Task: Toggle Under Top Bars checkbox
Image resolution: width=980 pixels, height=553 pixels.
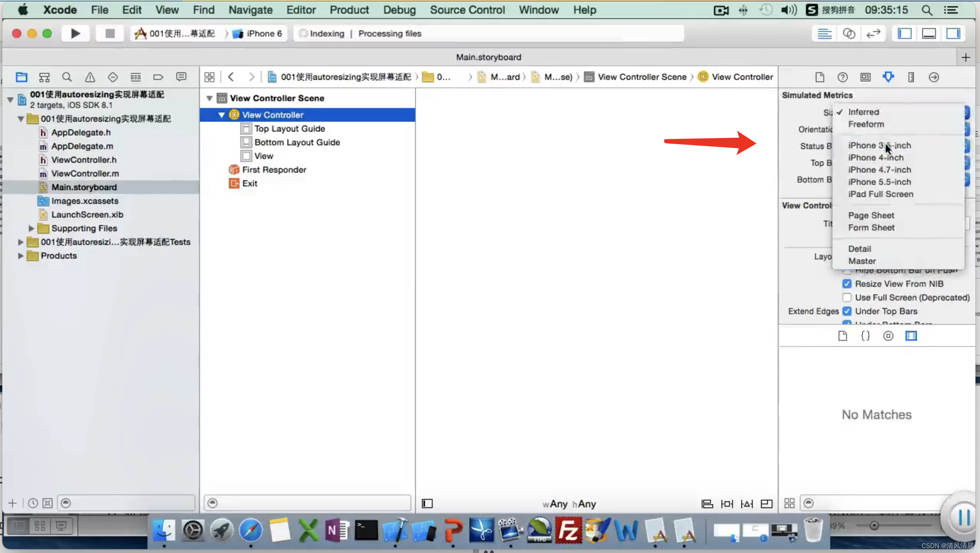Action: [847, 311]
